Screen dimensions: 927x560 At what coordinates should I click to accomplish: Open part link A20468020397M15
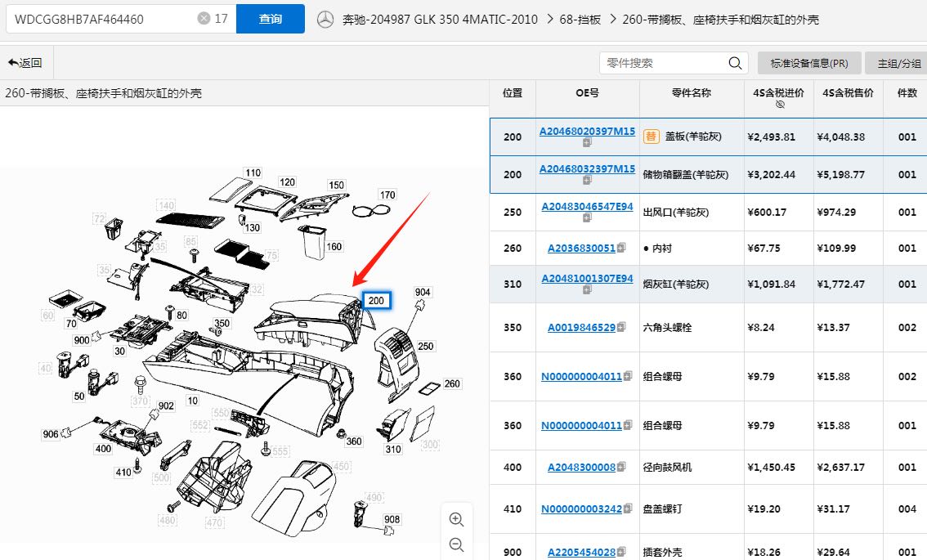tap(587, 131)
